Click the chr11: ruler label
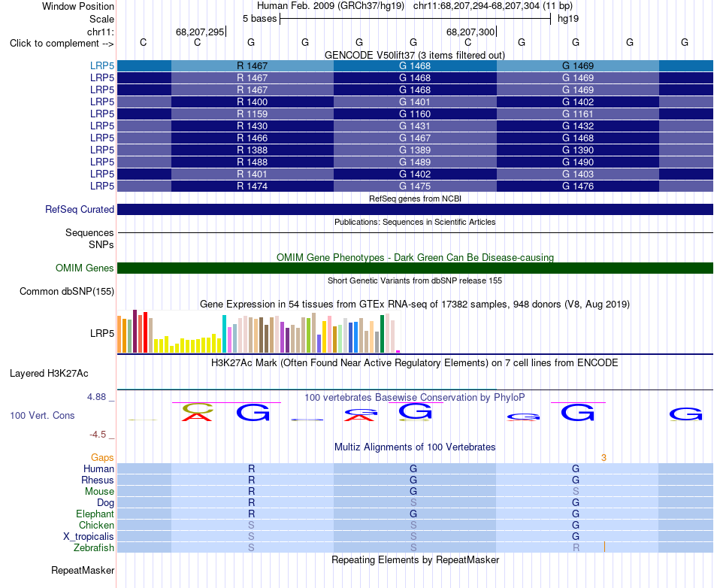Viewport: 714px width, 588px height. pos(101,32)
